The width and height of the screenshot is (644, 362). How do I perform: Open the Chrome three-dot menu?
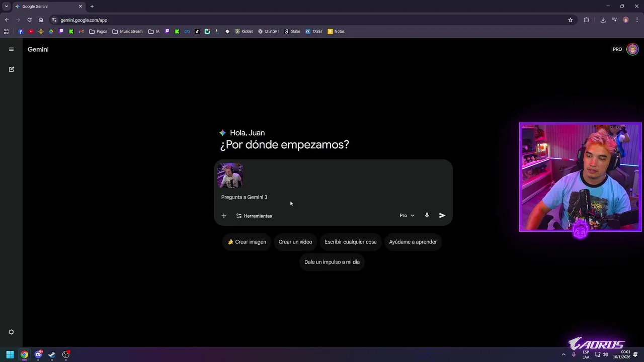coord(637,20)
